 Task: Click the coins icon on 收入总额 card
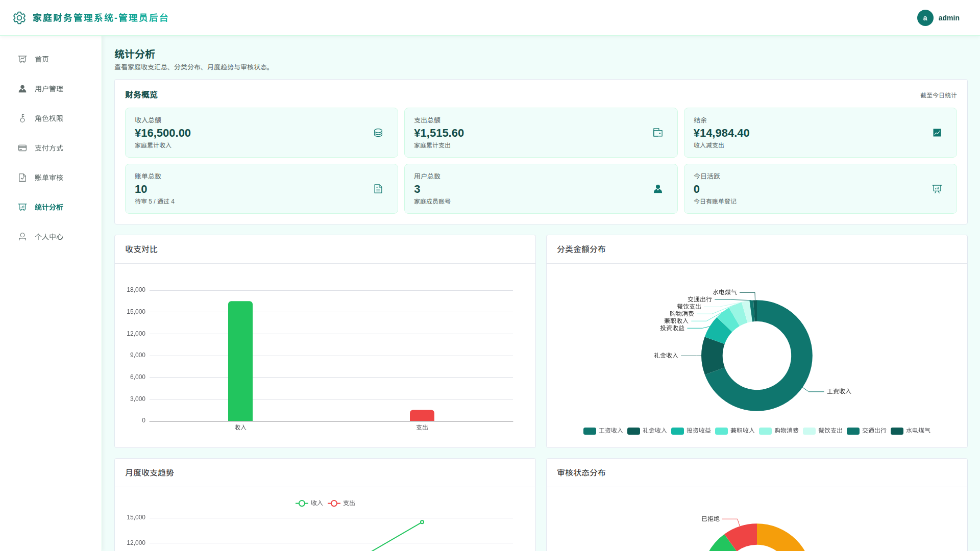click(x=378, y=133)
